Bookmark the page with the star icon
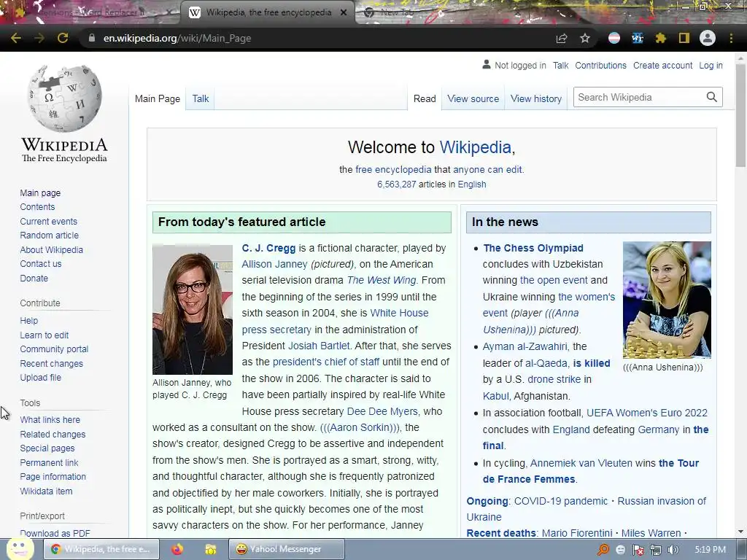The image size is (747, 560). point(585,38)
